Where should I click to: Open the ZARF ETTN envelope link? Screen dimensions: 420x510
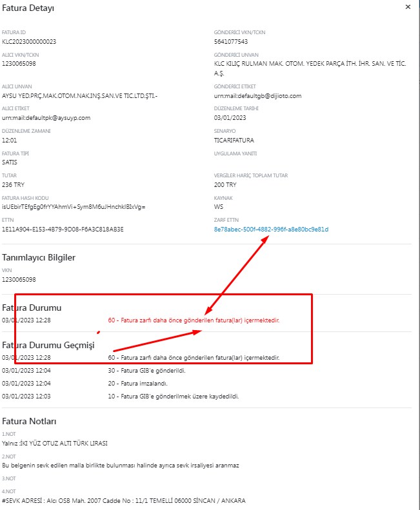[271, 229]
